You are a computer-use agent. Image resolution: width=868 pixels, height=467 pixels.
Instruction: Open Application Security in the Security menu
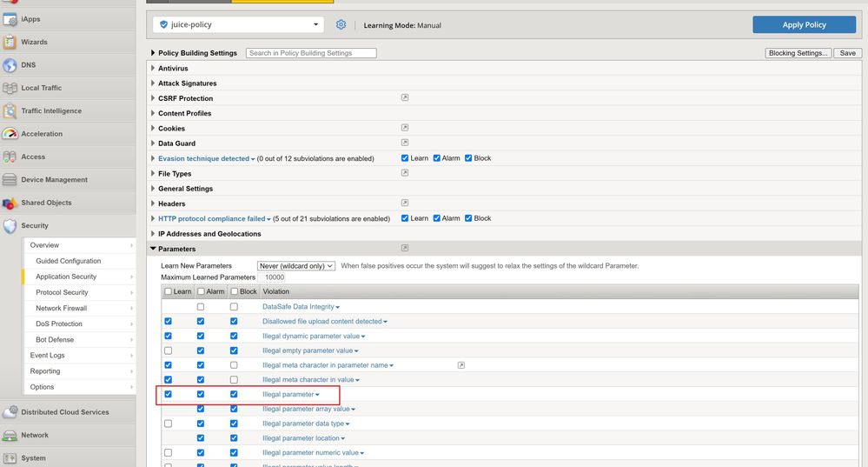tap(66, 277)
